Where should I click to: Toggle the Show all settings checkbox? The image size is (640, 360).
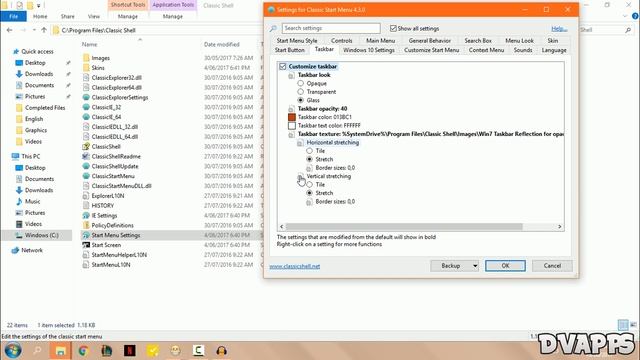coord(393,28)
